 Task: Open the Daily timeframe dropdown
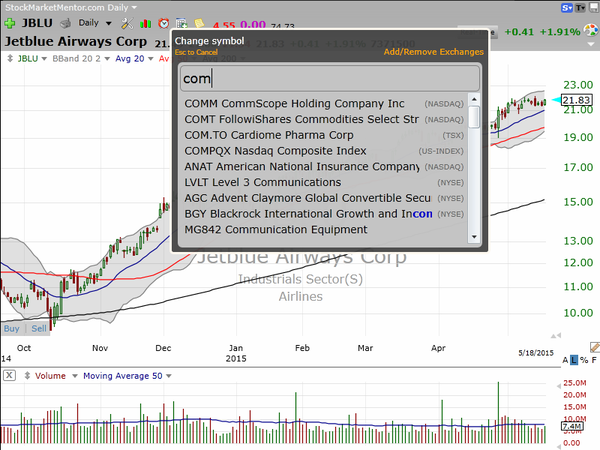[x=95, y=23]
